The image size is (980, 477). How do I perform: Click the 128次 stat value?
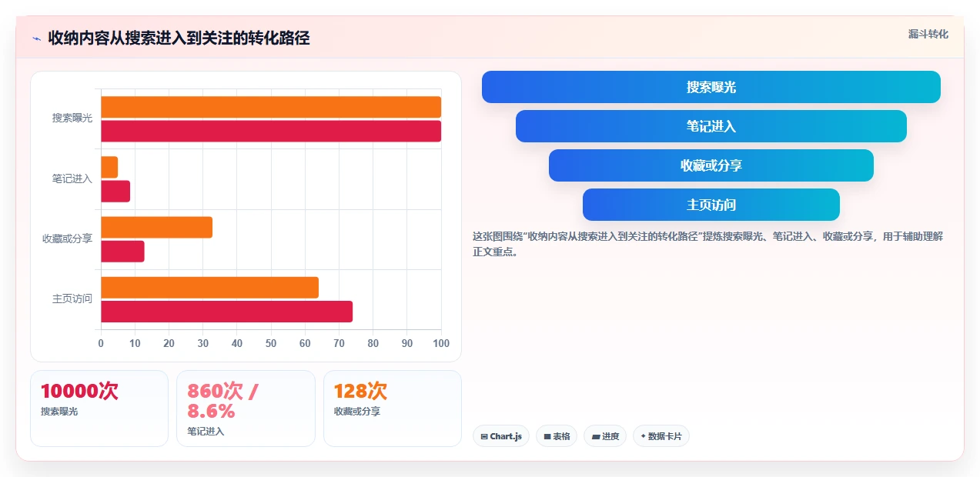(x=360, y=391)
